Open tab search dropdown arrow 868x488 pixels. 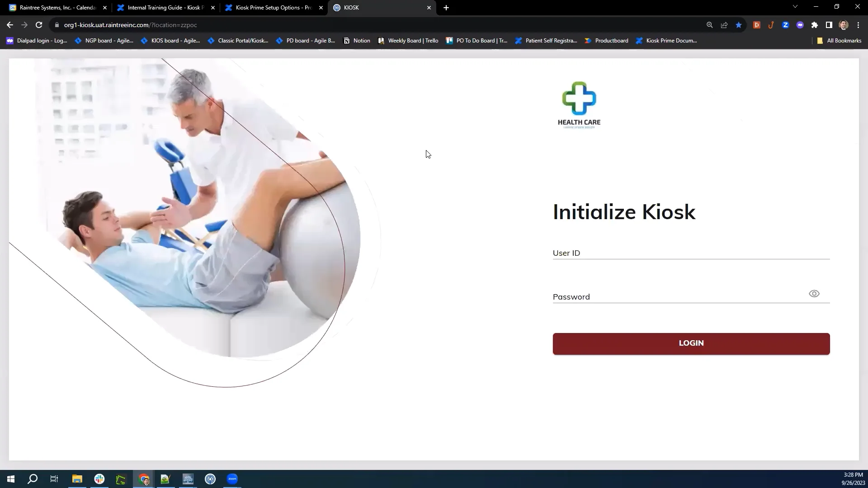click(795, 7)
